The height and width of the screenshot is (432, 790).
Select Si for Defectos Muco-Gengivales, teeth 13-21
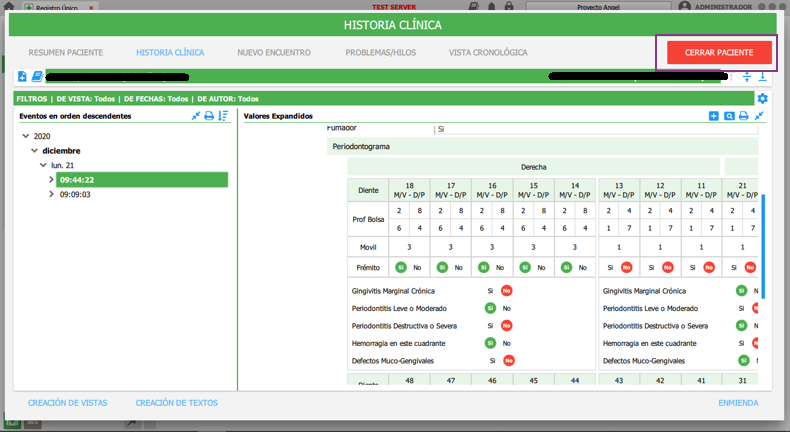tap(744, 360)
